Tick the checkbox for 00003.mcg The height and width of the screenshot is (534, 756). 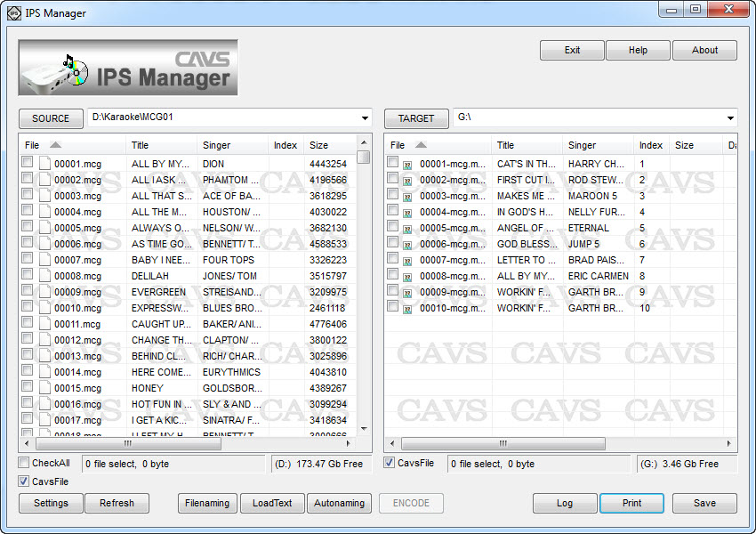pyautogui.click(x=28, y=195)
